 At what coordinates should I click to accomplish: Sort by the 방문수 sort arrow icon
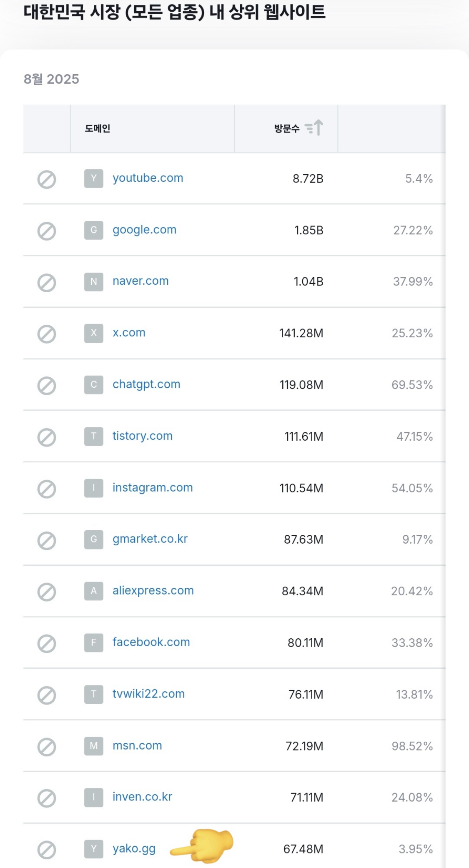[x=314, y=128]
